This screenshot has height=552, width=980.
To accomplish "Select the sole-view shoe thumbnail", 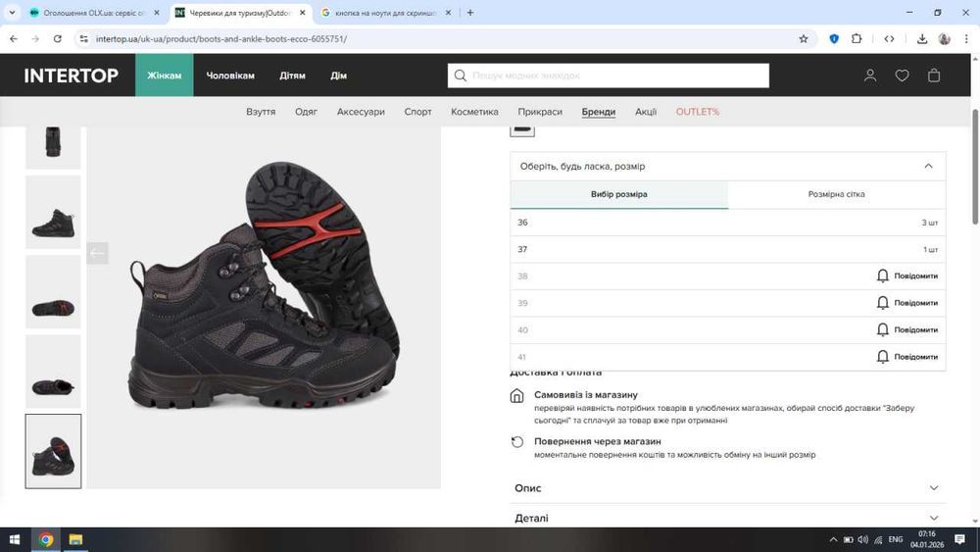I will coord(53,292).
